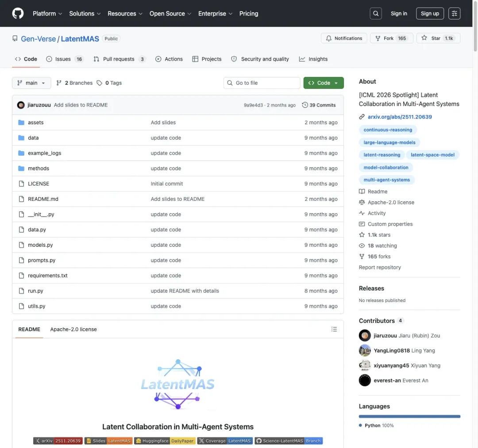The width and height of the screenshot is (478, 448).
Task: Click the Python language bar
Action: 409,416
